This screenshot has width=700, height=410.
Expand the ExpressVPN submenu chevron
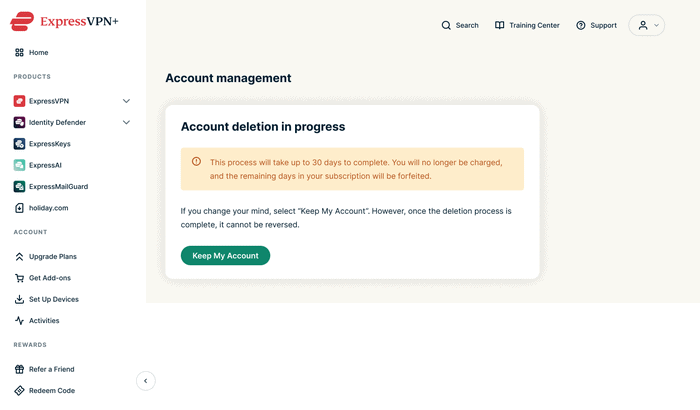[126, 101]
